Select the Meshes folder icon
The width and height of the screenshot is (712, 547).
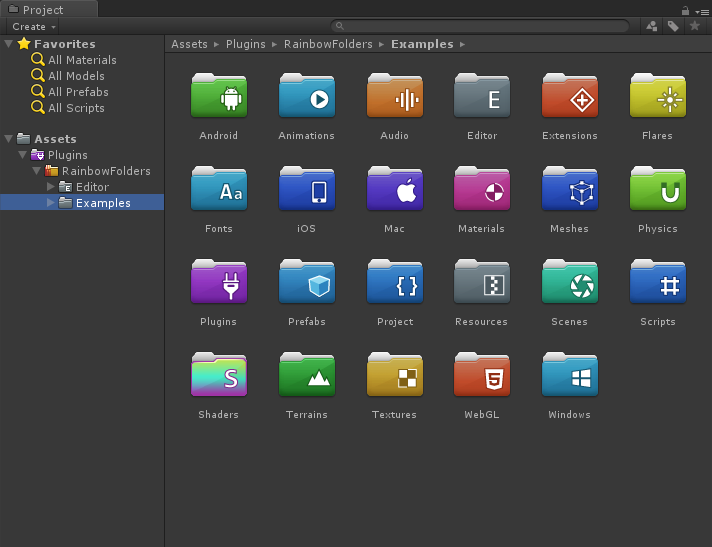[x=570, y=188]
